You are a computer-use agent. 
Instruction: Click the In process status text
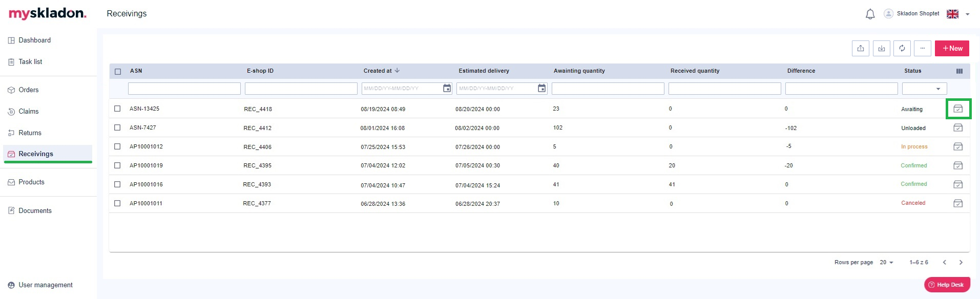[x=914, y=146]
